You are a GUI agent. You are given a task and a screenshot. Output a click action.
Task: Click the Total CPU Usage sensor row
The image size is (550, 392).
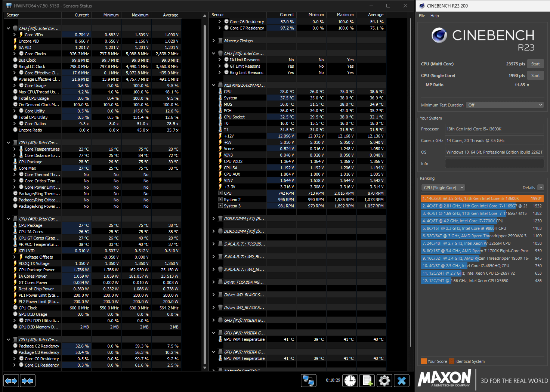[96, 98]
